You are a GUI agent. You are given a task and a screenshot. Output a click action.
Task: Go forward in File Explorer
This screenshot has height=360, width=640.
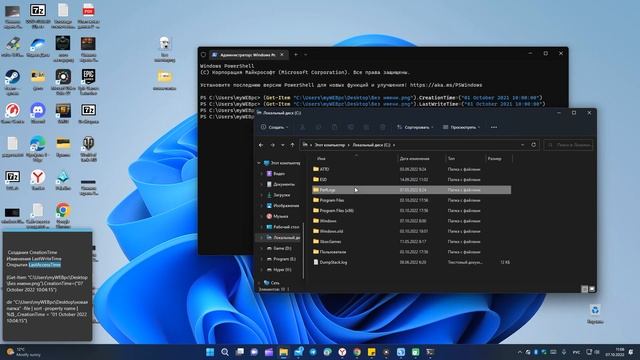point(272,145)
